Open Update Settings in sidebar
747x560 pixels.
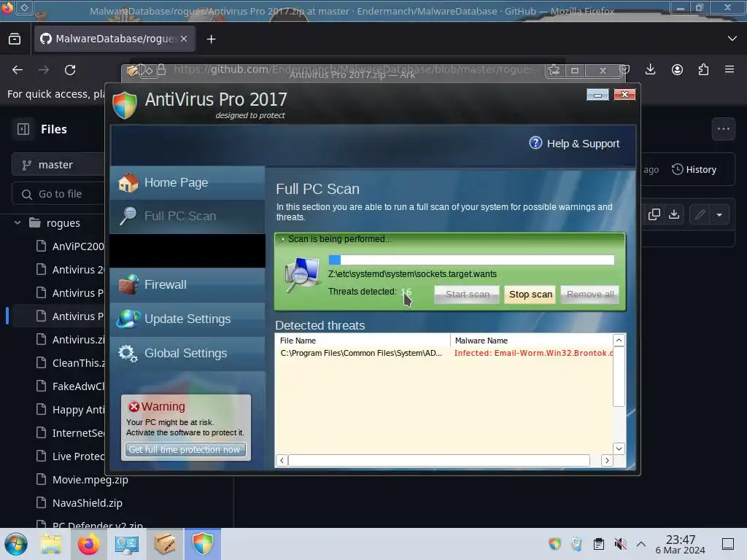coord(187,319)
